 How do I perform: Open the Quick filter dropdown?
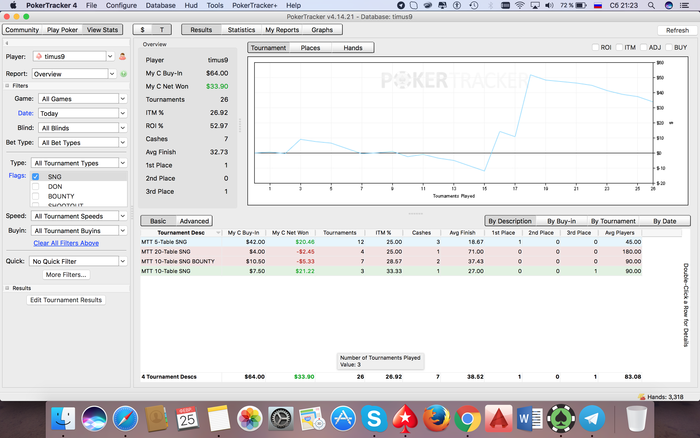(78, 261)
